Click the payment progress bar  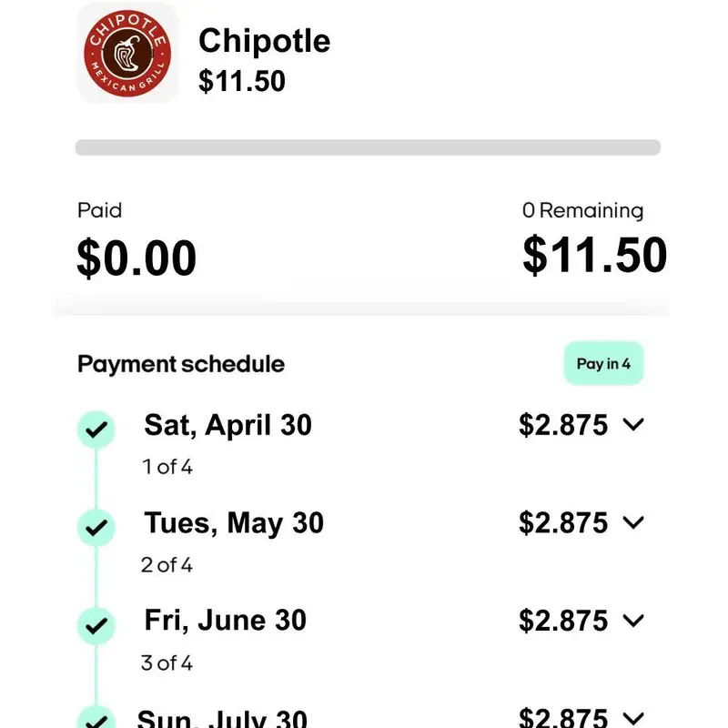(x=368, y=147)
